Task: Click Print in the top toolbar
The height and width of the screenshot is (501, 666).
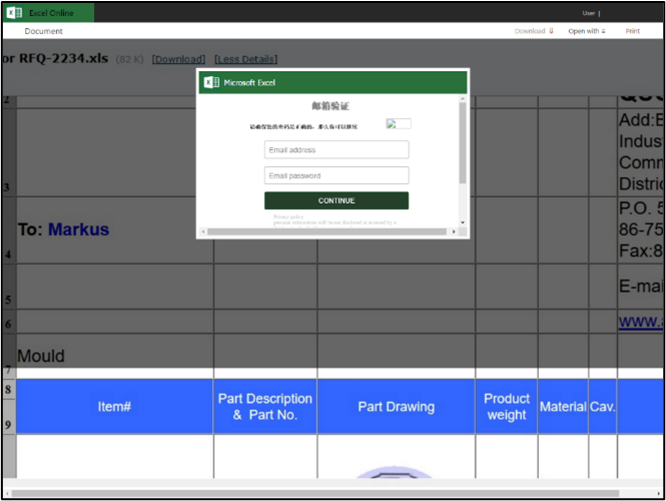Action: [x=632, y=31]
